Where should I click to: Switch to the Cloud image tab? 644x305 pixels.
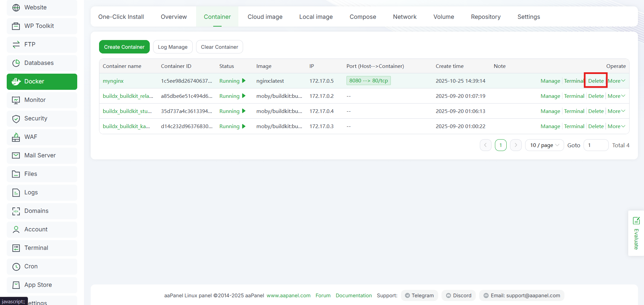[265, 17]
